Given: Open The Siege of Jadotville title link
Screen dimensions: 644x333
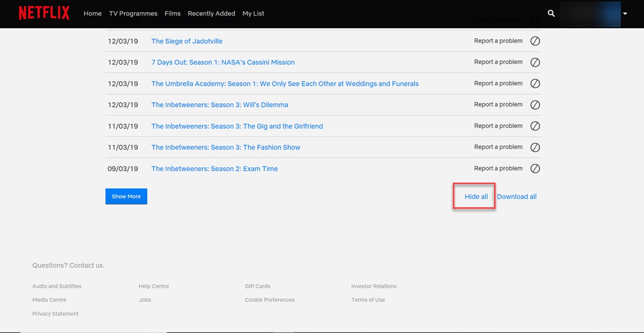Looking at the screenshot, I should point(187,41).
